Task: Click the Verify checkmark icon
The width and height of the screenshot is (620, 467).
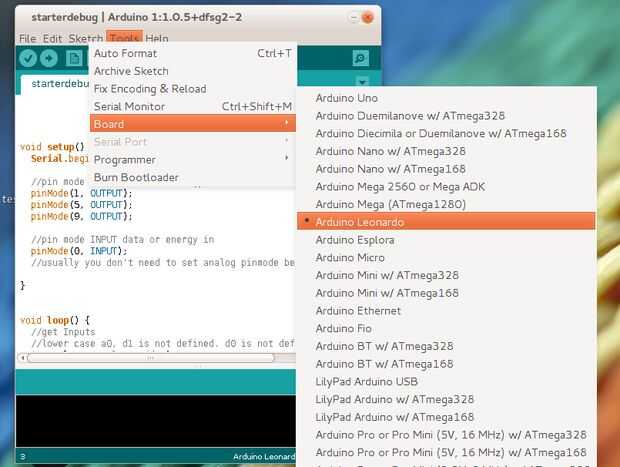Action: tap(28, 59)
